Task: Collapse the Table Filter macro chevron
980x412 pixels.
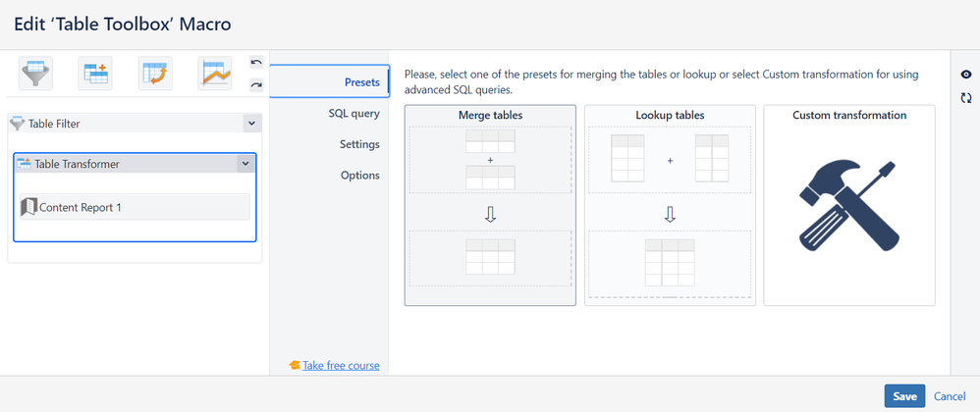Action: click(x=250, y=124)
